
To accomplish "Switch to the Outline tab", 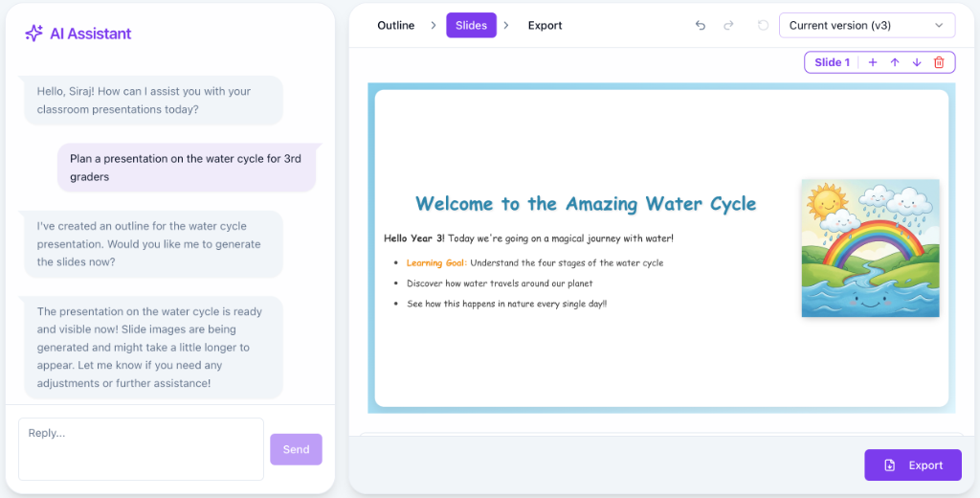I will pyautogui.click(x=395, y=26).
